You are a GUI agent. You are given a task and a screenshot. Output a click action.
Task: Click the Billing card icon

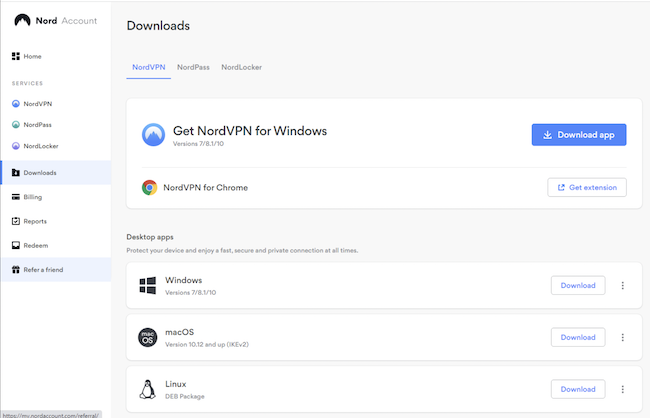pos(16,197)
